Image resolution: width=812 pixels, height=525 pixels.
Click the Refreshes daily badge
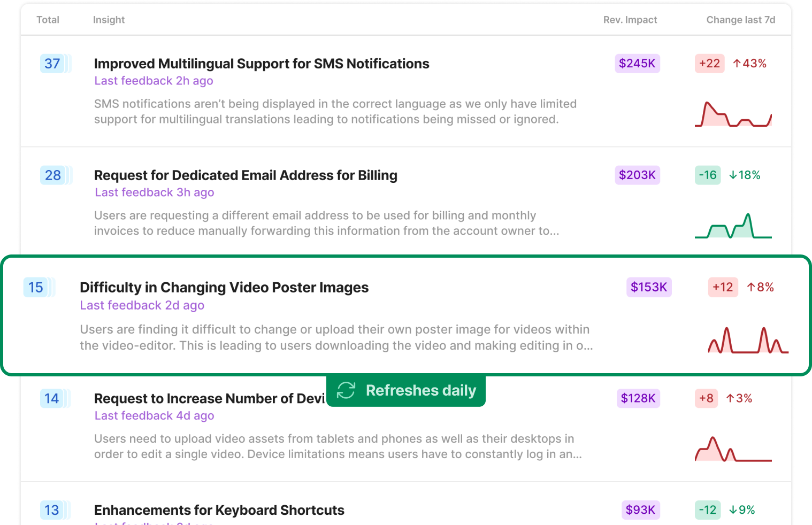coord(406,391)
